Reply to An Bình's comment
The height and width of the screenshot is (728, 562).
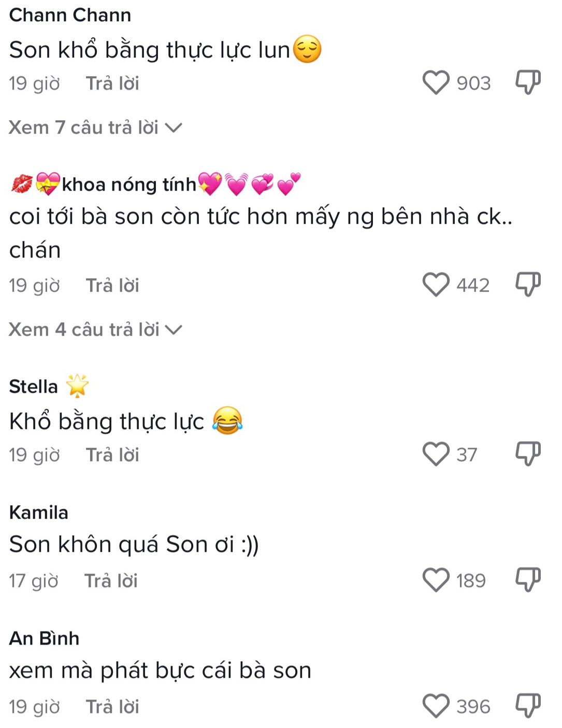[112, 707]
